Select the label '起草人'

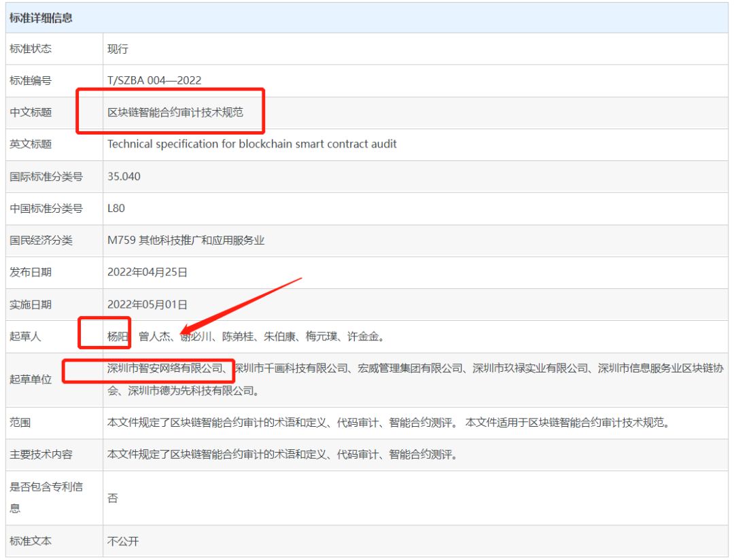pyautogui.click(x=25, y=336)
